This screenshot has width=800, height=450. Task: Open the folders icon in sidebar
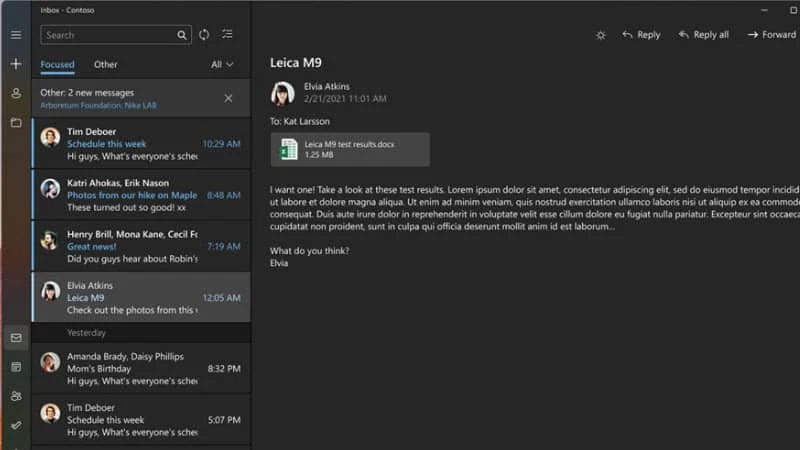pos(16,122)
